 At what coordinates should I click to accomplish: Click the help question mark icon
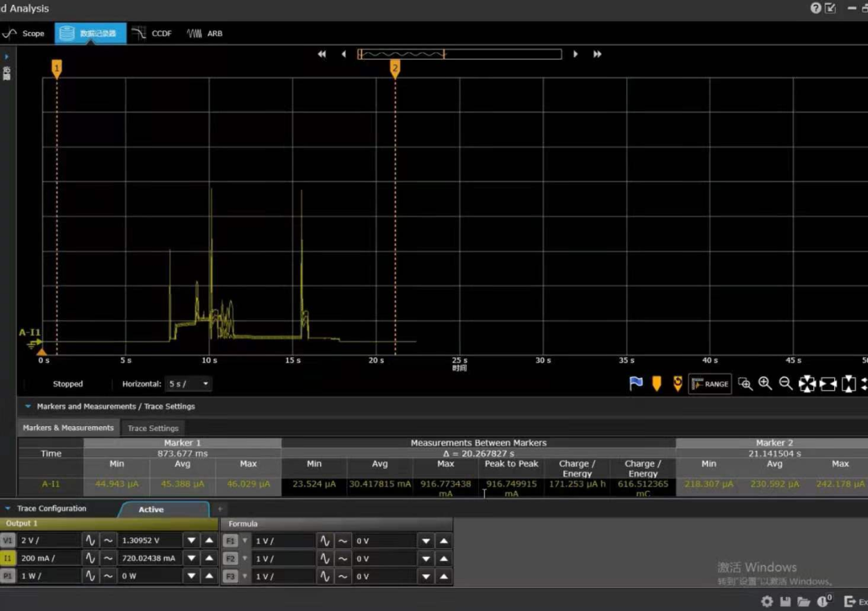click(x=816, y=8)
